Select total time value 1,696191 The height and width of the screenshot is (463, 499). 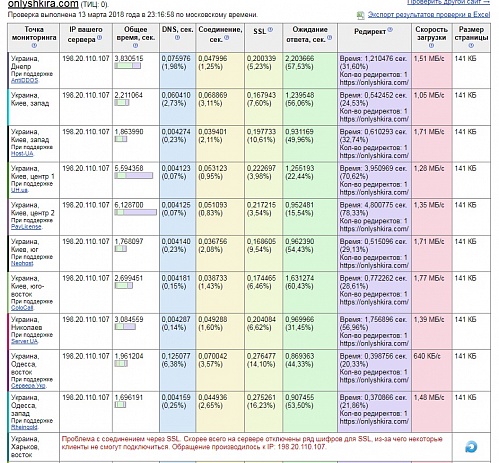click(x=129, y=397)
